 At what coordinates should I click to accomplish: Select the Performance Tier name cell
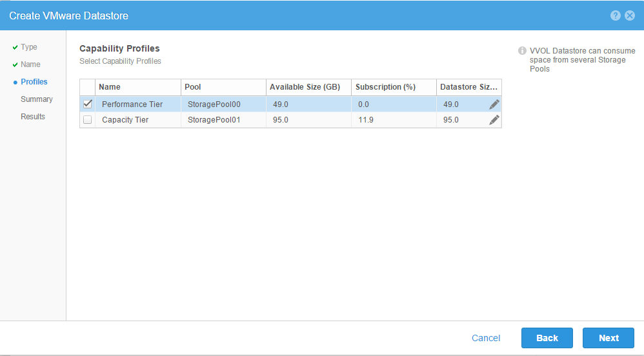138,104
